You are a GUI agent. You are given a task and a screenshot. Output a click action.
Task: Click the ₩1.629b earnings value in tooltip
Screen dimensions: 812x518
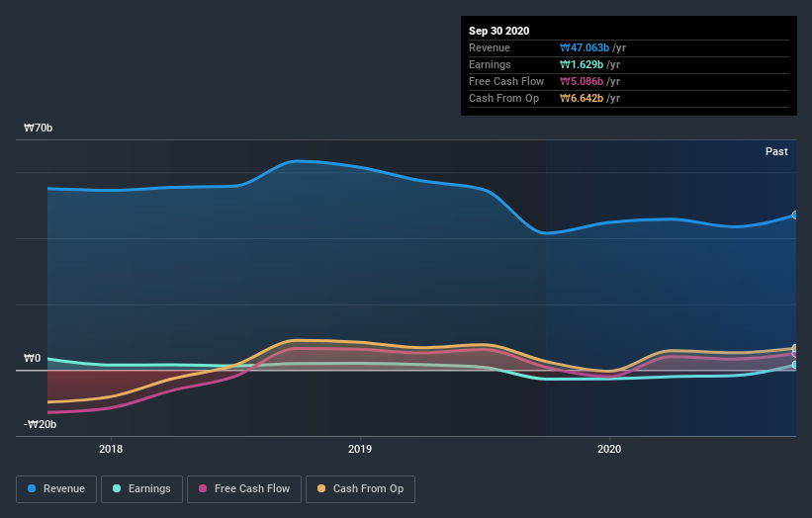581,64
